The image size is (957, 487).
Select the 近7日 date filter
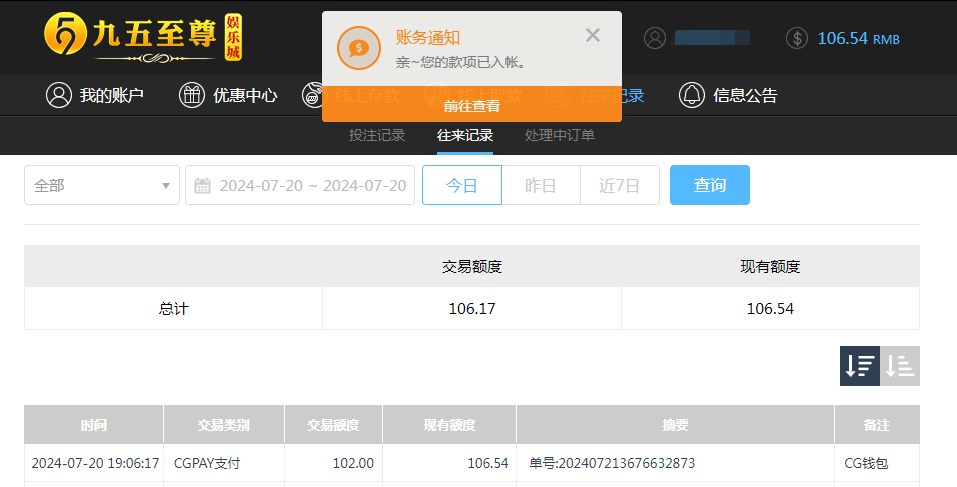pyautogui.click(x=619, y=185)
